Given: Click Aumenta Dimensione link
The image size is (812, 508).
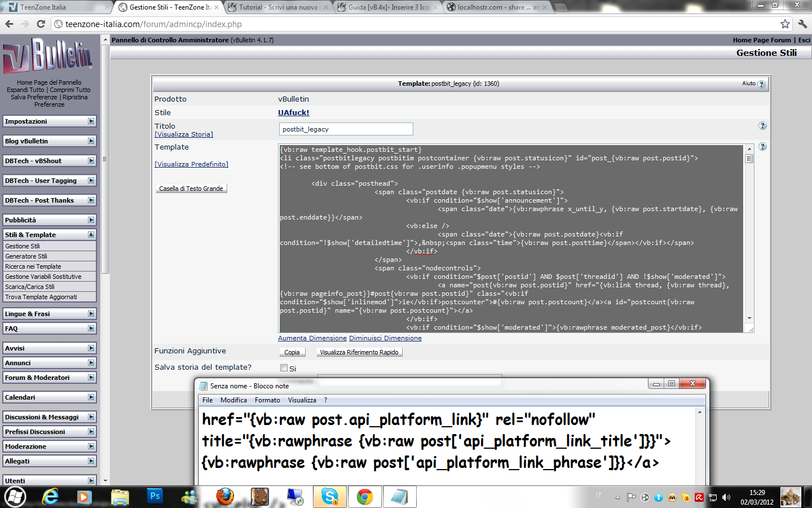Looking at the screenshot, I should pyautogui.click(x=312, y=338).
